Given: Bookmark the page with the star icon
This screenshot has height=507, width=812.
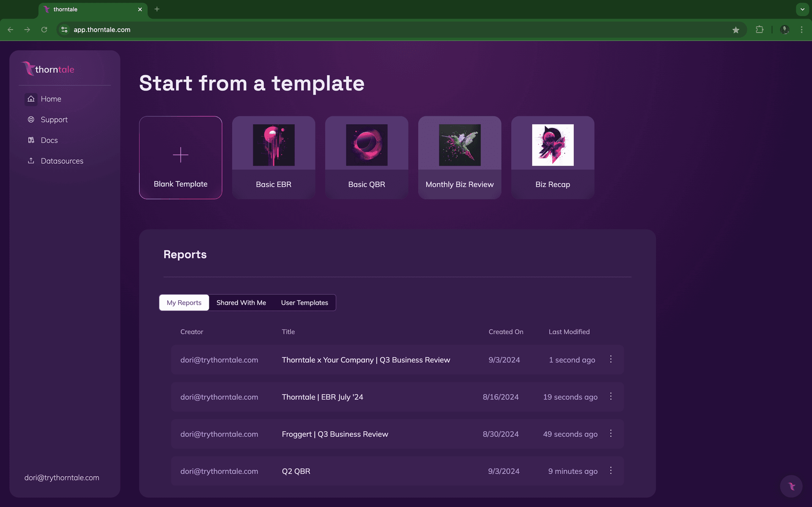Looking at the screenshot, I should click(x=736, y=30).
